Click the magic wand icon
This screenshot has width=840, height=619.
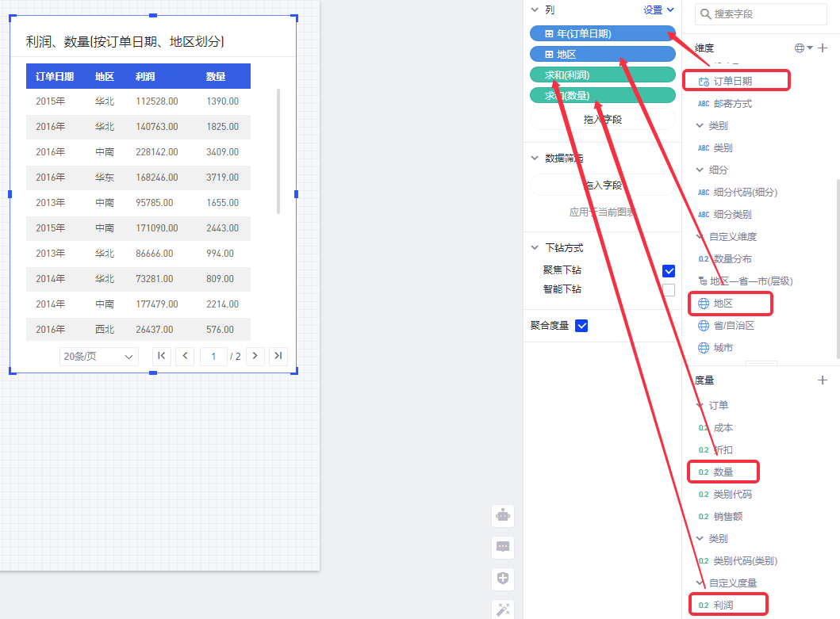tap(503, 609)
